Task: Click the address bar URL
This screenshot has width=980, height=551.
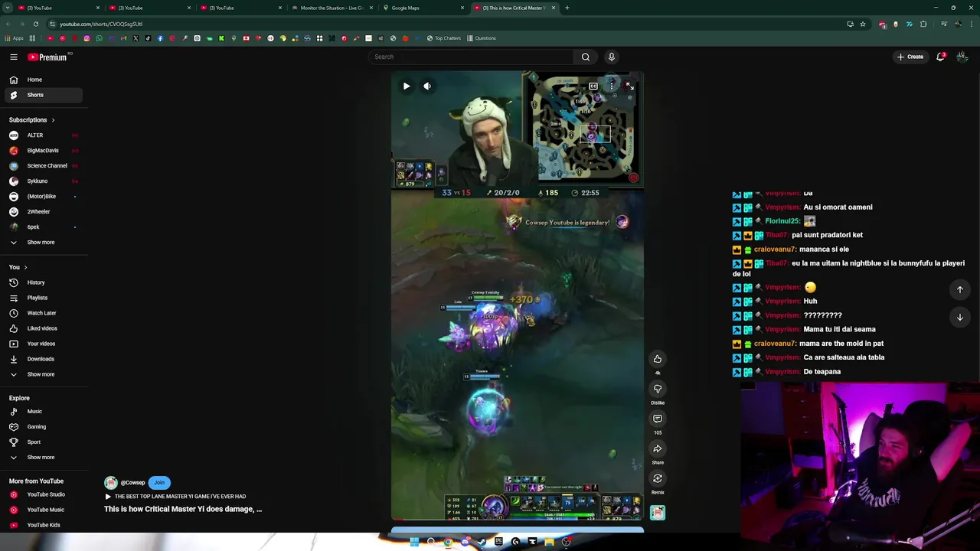Action: tap(101, 24)
